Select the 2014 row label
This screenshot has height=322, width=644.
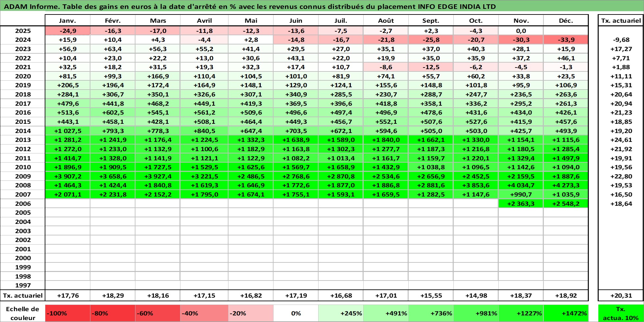(x=23, y=131)
